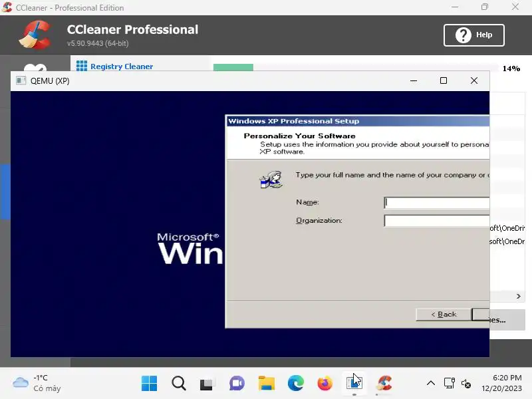Open File Explorer from the taskbar
The image size is (532, 399).
[267, 384]
